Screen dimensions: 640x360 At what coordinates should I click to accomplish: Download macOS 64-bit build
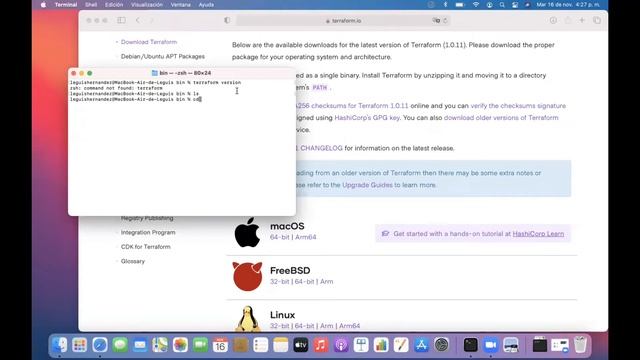(279, 237)
